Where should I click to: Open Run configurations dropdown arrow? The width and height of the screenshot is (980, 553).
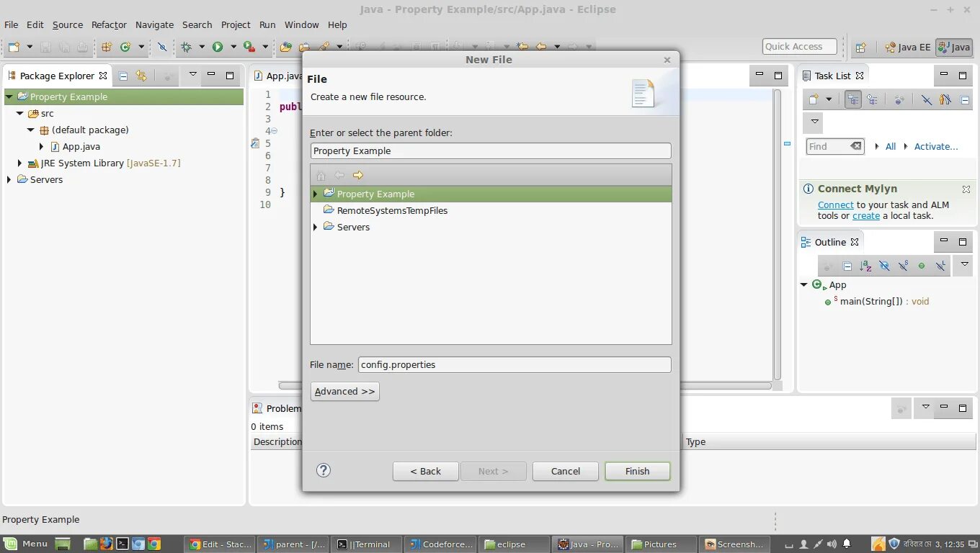point(233,47)
